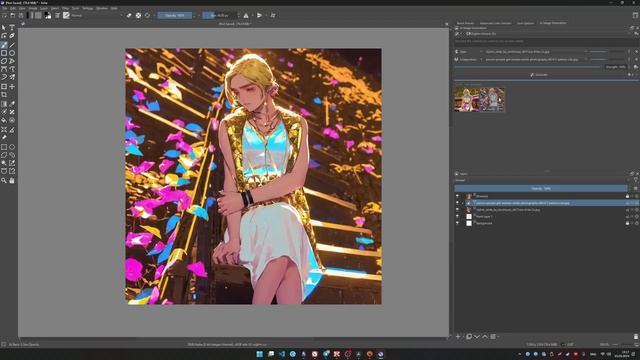Viewport: 640px width, 360px height.
Task: Hide the Background layer eye icon
Action: pyautogui.click(x=457, y=223)
